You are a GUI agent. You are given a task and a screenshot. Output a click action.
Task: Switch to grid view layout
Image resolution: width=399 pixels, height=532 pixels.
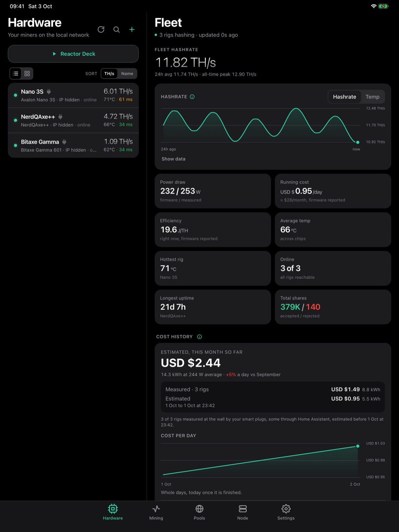27,74
